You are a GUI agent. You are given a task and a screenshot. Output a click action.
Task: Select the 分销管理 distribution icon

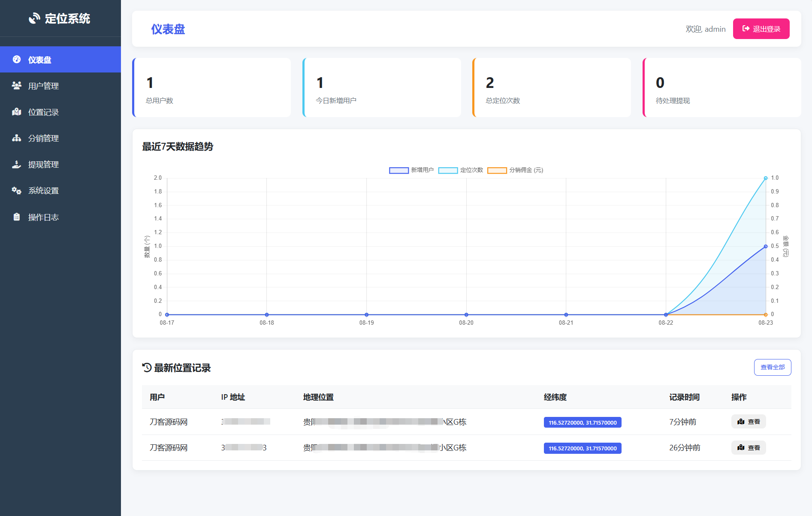tap(17, 138)
